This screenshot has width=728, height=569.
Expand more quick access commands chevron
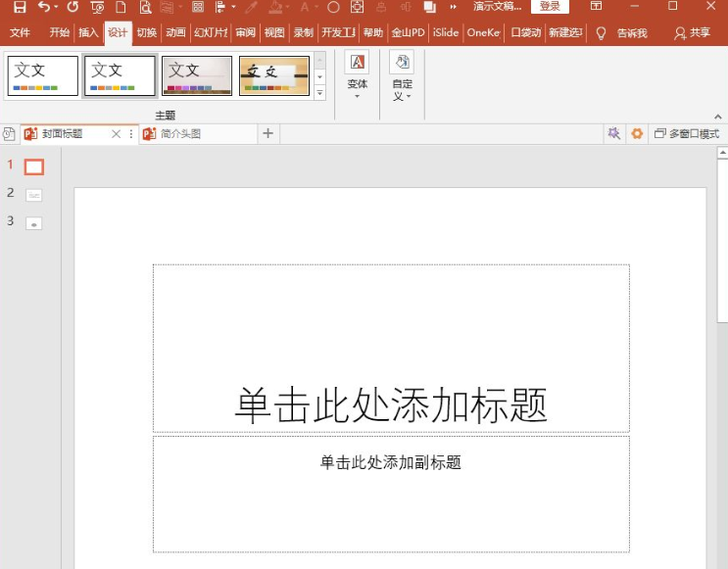(453, 7)
